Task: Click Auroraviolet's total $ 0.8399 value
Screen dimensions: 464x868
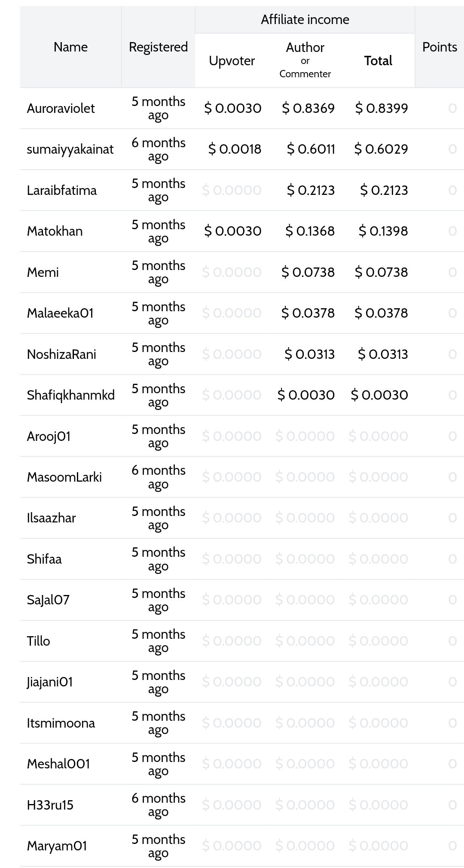Action: (x=382, y=108)
